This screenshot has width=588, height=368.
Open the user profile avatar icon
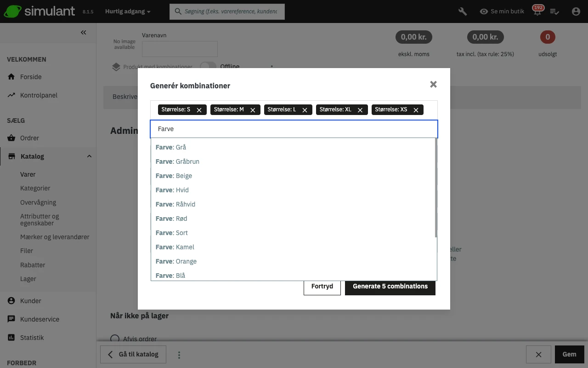(x=576, y=11)
